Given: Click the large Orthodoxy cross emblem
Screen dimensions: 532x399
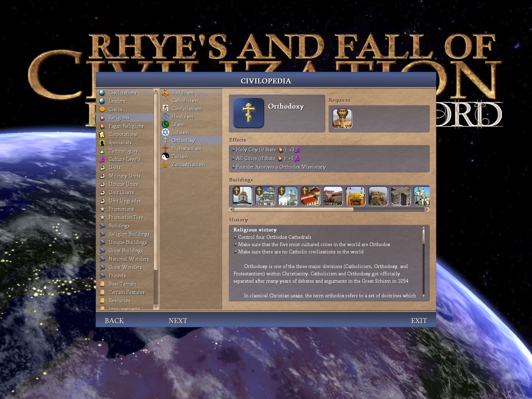Looking at the screenshot, I should coord(249,113).
